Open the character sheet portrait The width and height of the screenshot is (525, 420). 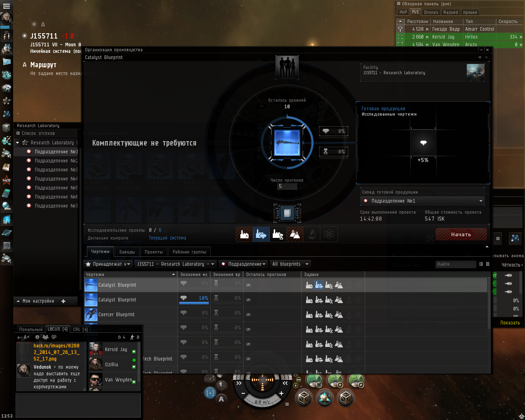click(7, 19)
